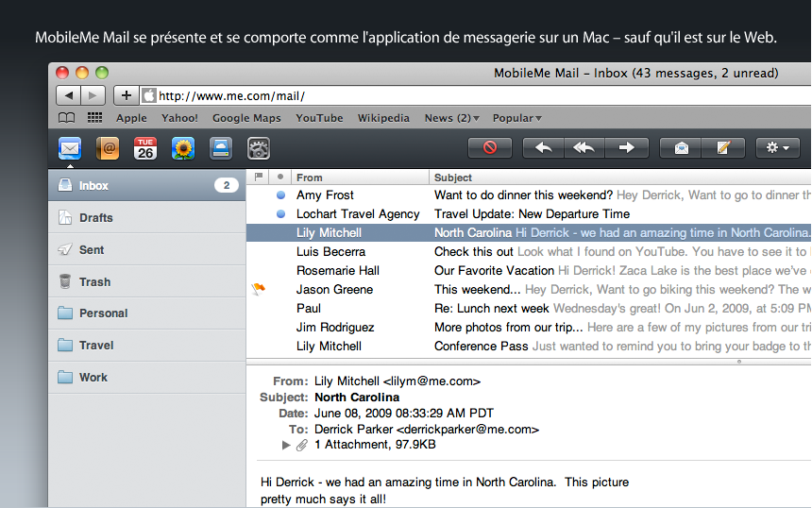The image size is (812, 508).
Task: Open the Apple bookmark
Action: 131,118
